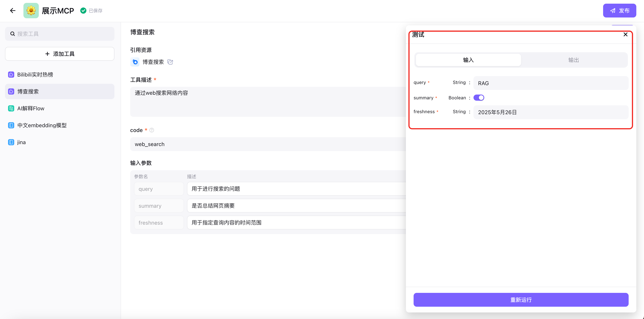Click the freshness date input field
The width and height of the screenshot is (644, 319).
(x=551, y=112)
